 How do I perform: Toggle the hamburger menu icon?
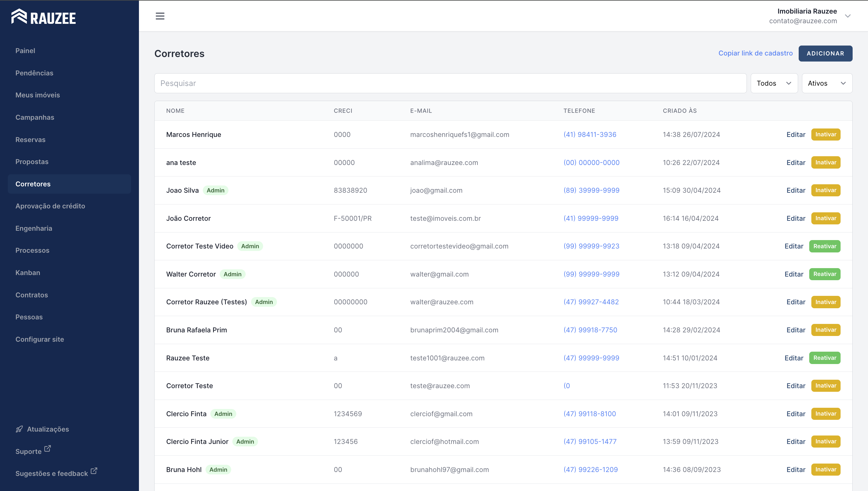tap(160, 16)
